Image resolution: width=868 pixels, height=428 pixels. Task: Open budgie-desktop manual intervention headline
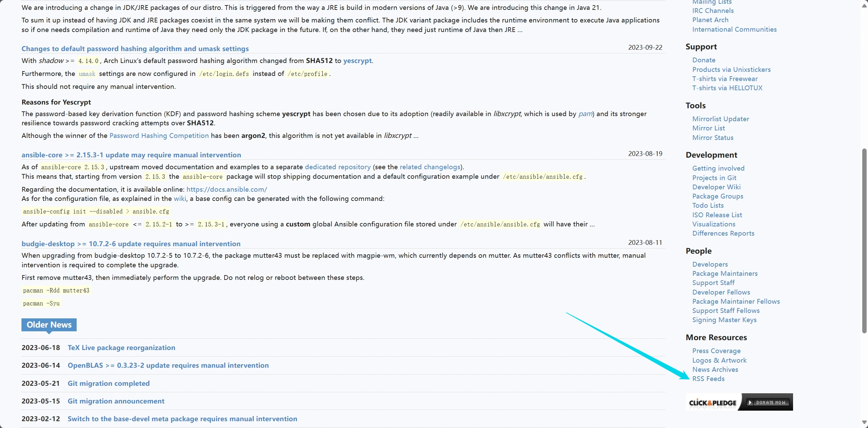click(x=131, y=244)
